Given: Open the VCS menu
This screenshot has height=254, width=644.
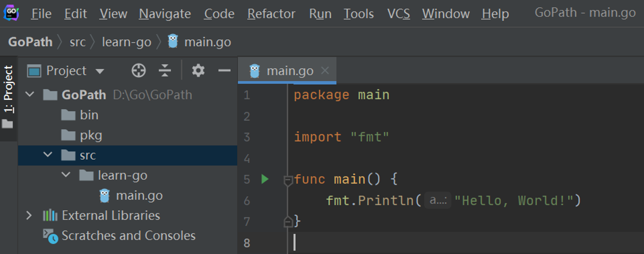Looking at the screenshot, I should tap(398, 14).
